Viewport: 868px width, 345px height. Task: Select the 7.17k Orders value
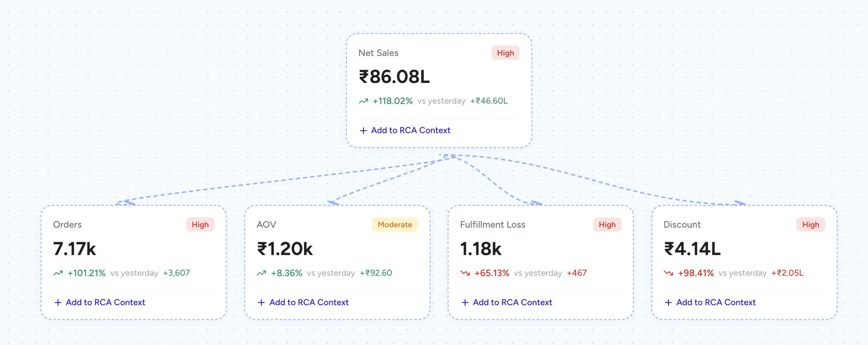(x=74, y=249)
